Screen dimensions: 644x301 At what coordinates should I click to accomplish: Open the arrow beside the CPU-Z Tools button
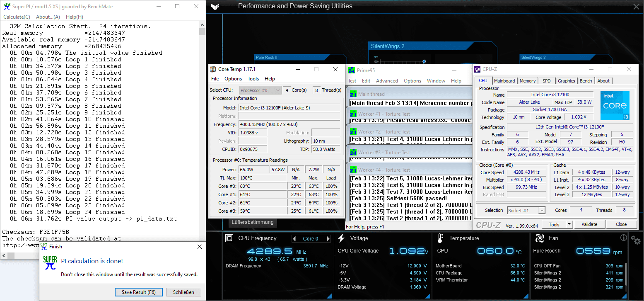tap(569, 224)
